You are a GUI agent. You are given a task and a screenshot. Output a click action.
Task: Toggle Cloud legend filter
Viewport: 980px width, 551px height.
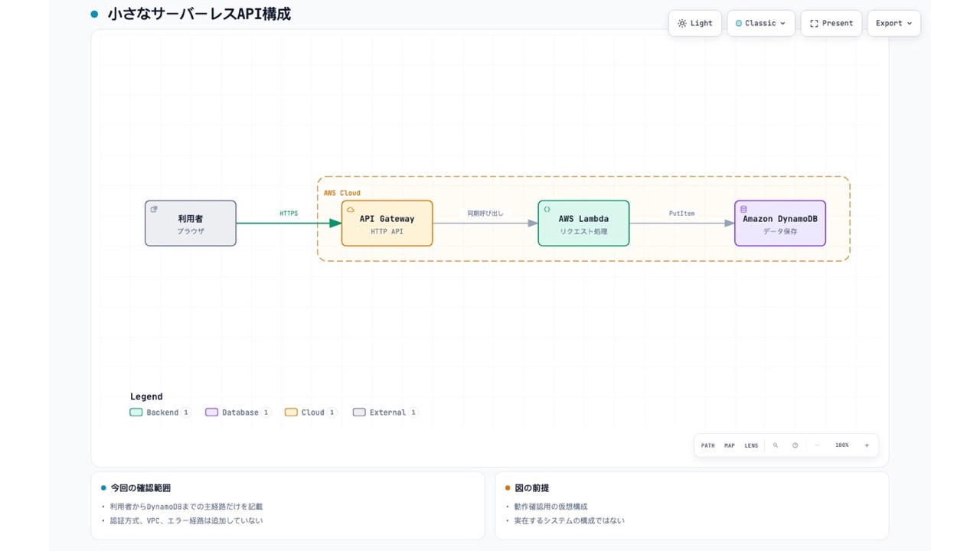coord(311,412)
